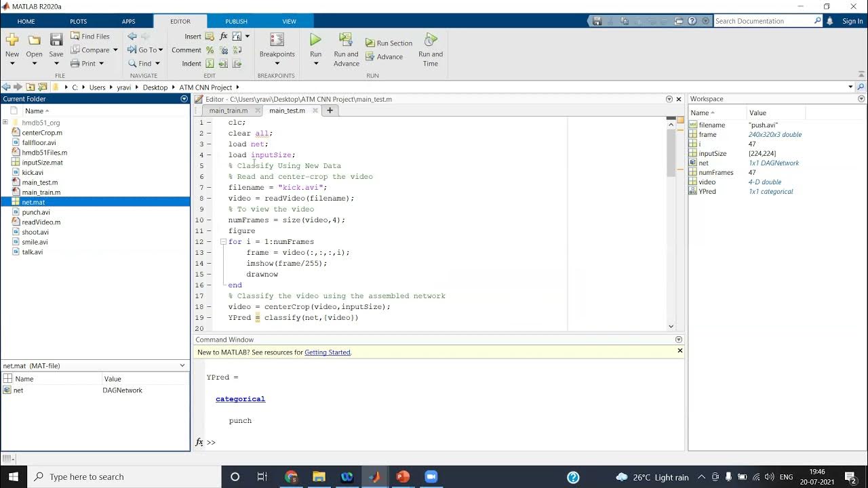868x488 pixels.
Task: Click the Run and Time icon
Action: [x=431, y=40]
